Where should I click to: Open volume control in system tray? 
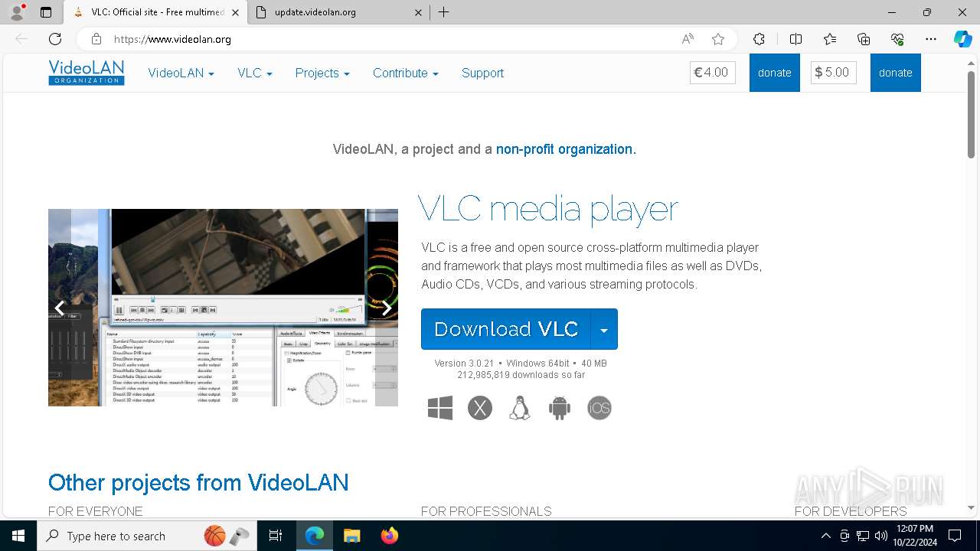(x=881, y=536)
